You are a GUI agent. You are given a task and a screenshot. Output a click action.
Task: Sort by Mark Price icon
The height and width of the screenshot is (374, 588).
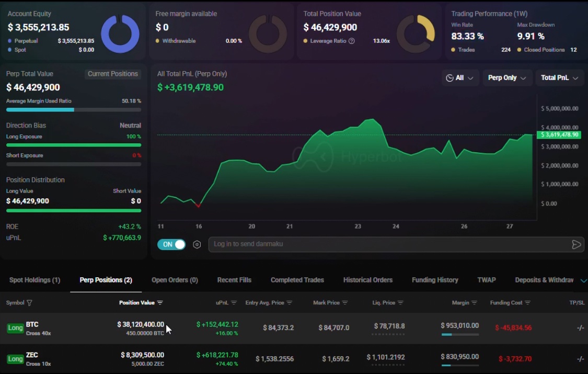[345, 303]
